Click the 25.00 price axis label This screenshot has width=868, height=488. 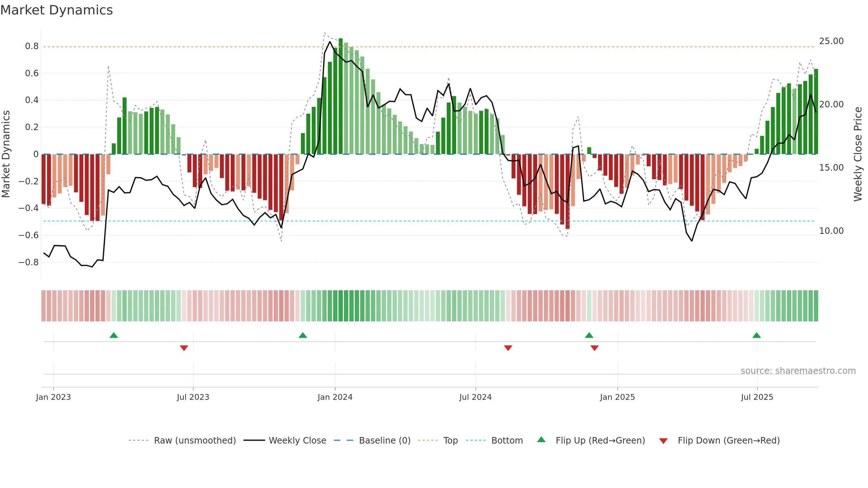[831, 41]
